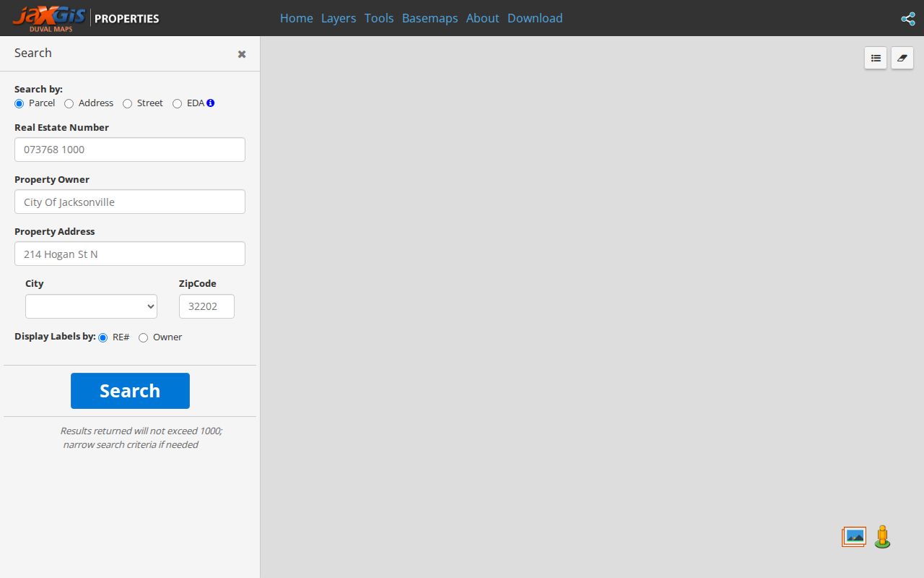
Task: Display labels by Owner
Action: (144, 337)
